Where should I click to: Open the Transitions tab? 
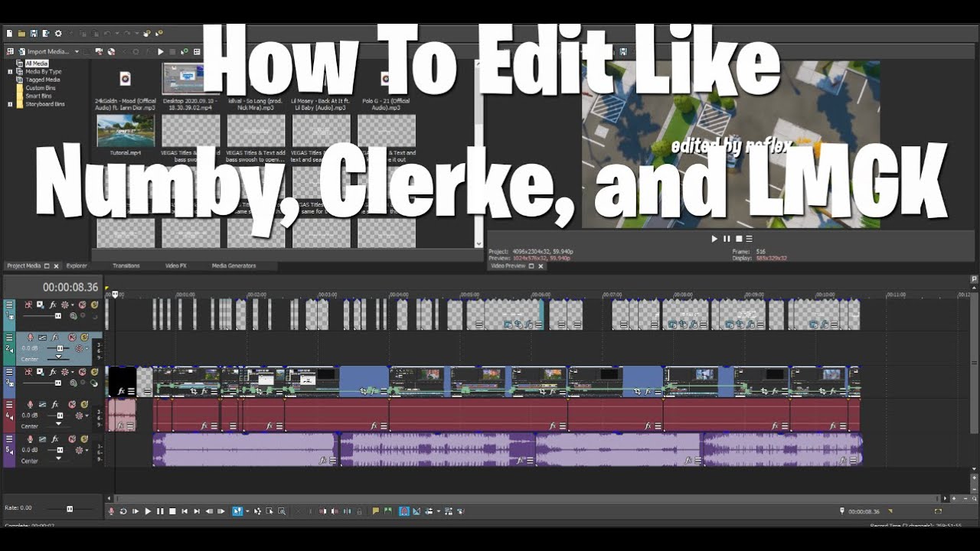[x=126, y=266]
